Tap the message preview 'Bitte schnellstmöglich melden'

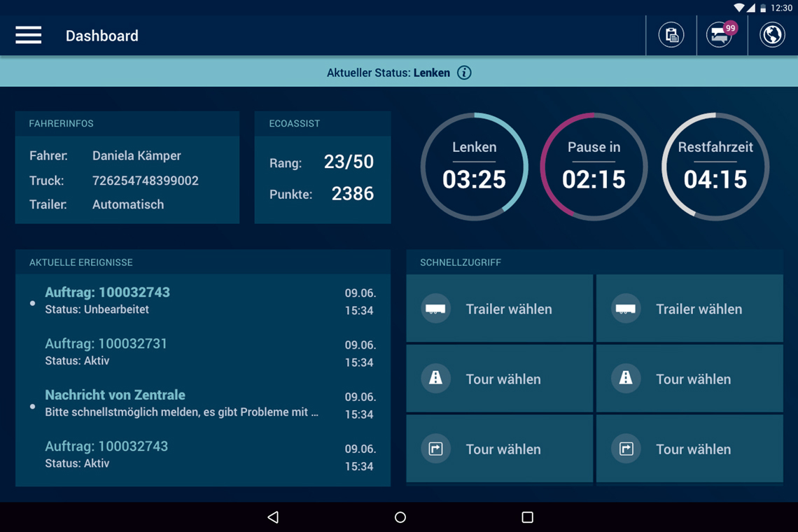pos(181,412)
